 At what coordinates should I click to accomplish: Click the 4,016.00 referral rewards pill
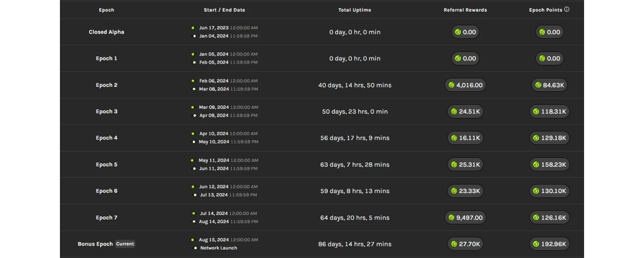pyautogui.click(x=465, y=85)
